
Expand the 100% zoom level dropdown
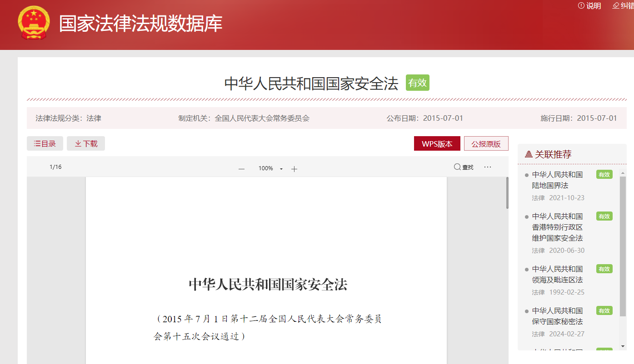click(281, 169)
